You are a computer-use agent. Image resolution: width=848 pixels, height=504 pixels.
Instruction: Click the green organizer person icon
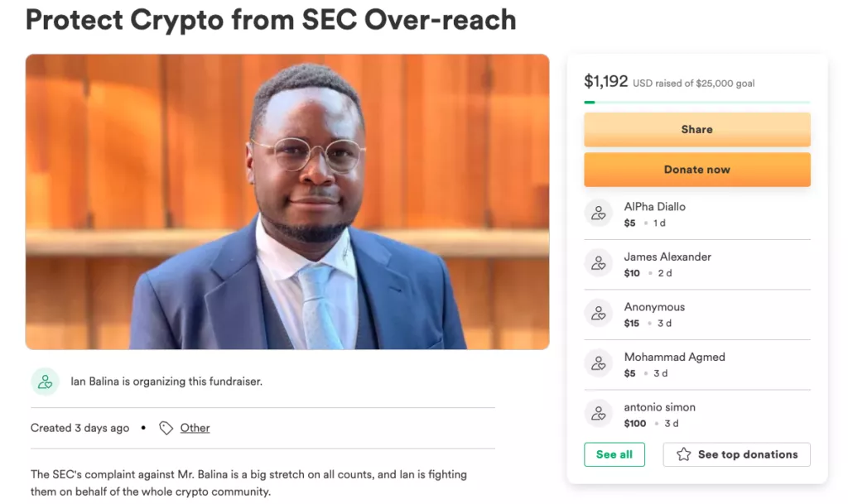46,382
